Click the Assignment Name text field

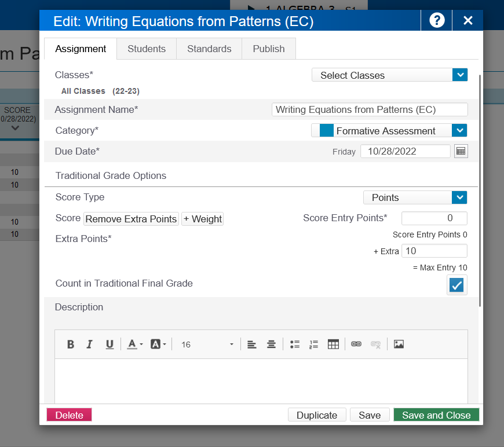tap(370, 109)
